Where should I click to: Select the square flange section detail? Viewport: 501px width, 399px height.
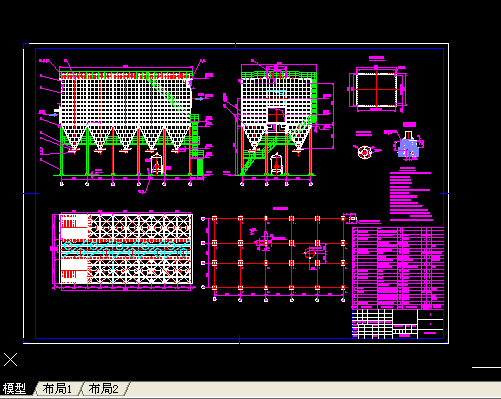click(x=377, y=88)
